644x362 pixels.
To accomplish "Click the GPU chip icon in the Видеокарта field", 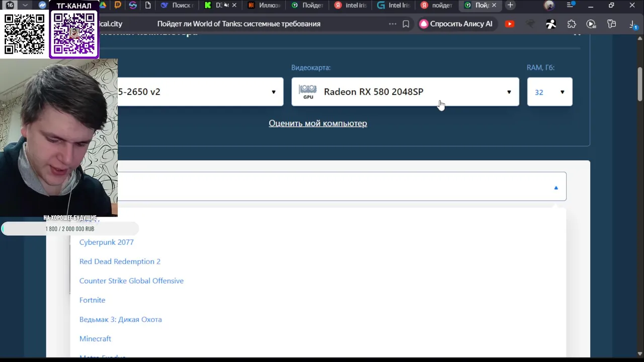I will pos(308,92).
